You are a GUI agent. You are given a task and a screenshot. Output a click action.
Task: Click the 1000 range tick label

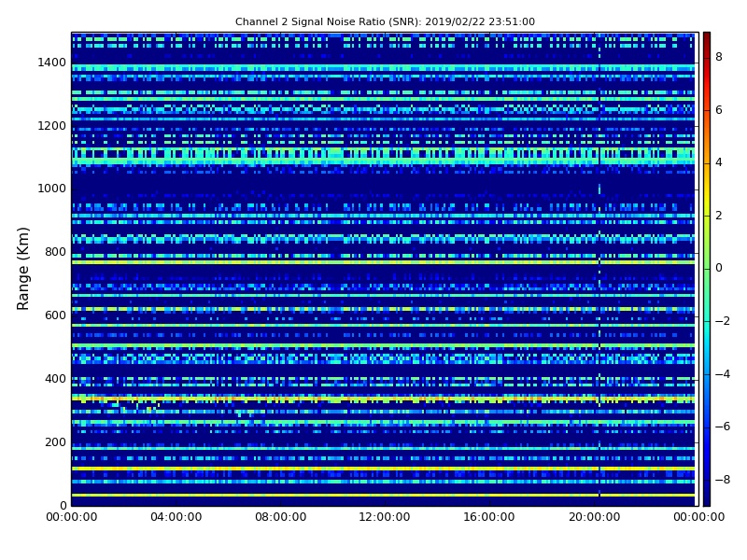[52, 189]
